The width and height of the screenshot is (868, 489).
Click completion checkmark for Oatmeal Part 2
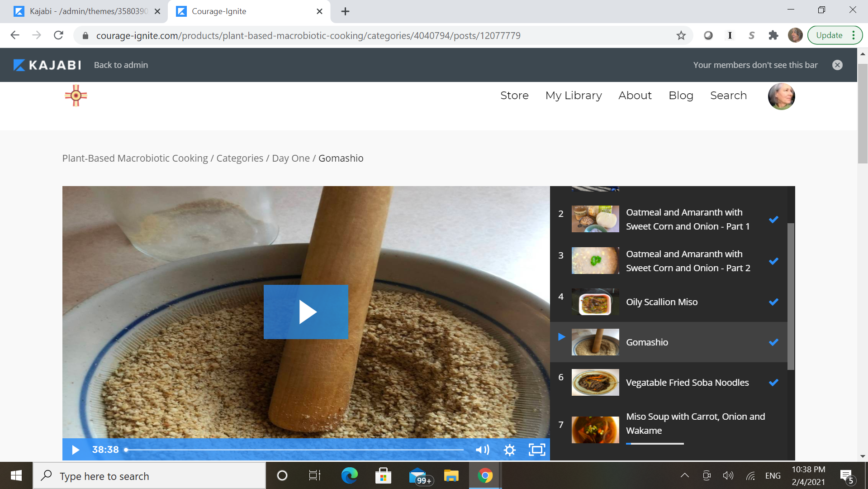point(773,261)
